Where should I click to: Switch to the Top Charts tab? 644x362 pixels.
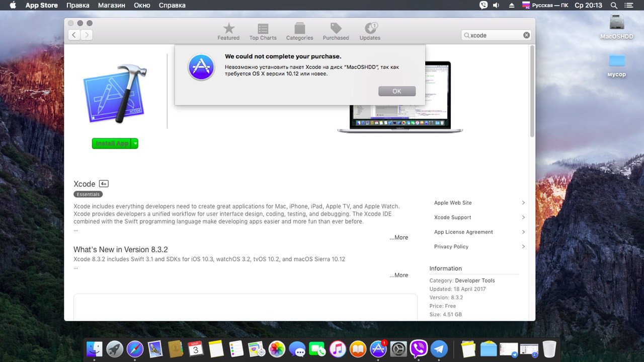[263, 31]
